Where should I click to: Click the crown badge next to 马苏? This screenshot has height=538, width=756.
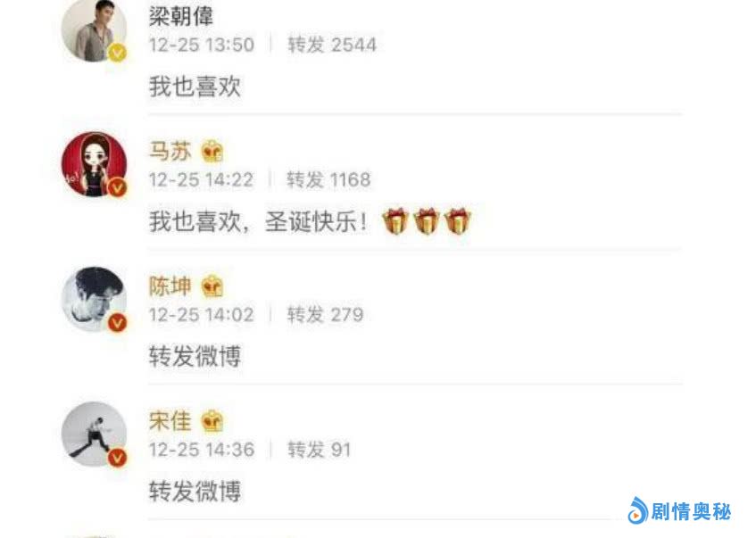[x=212, y=152]
